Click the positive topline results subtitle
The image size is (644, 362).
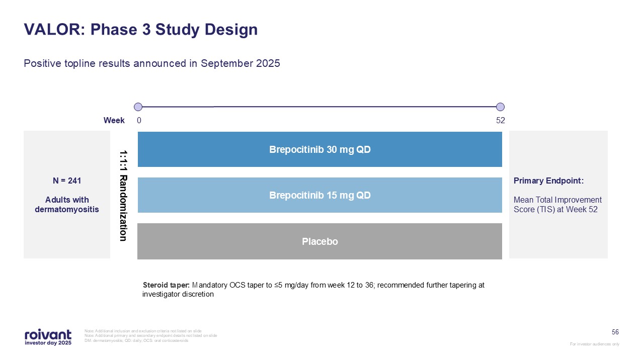152,64
